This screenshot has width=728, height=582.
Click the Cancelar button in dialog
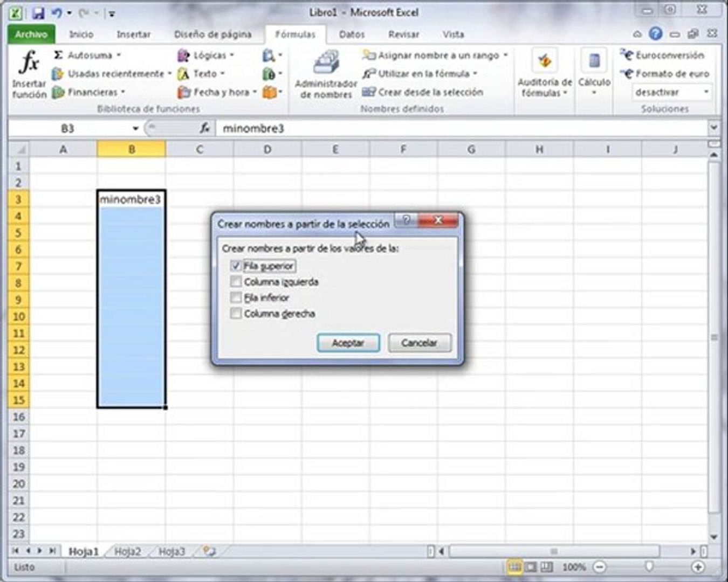(x=420, y=343)
